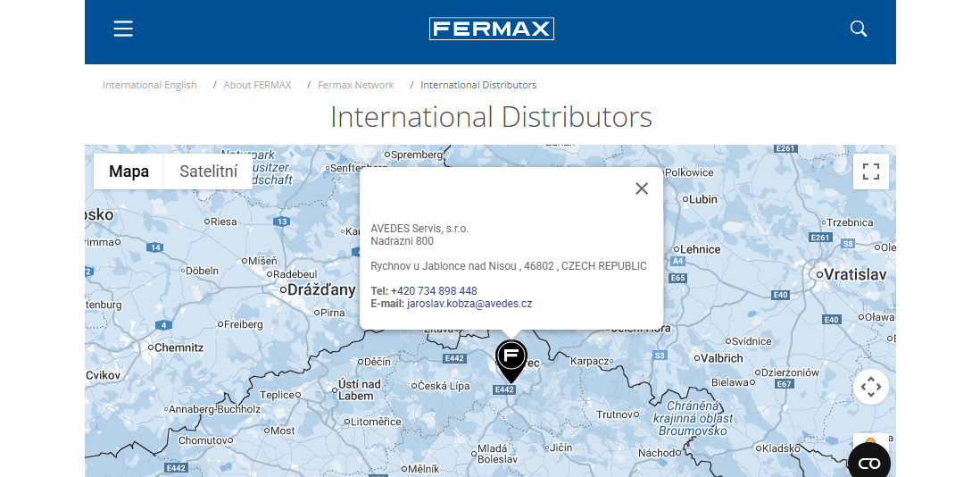Call phone number +420 734 898 448
This screenshot has width=980, height=477.
pos(434,291)
